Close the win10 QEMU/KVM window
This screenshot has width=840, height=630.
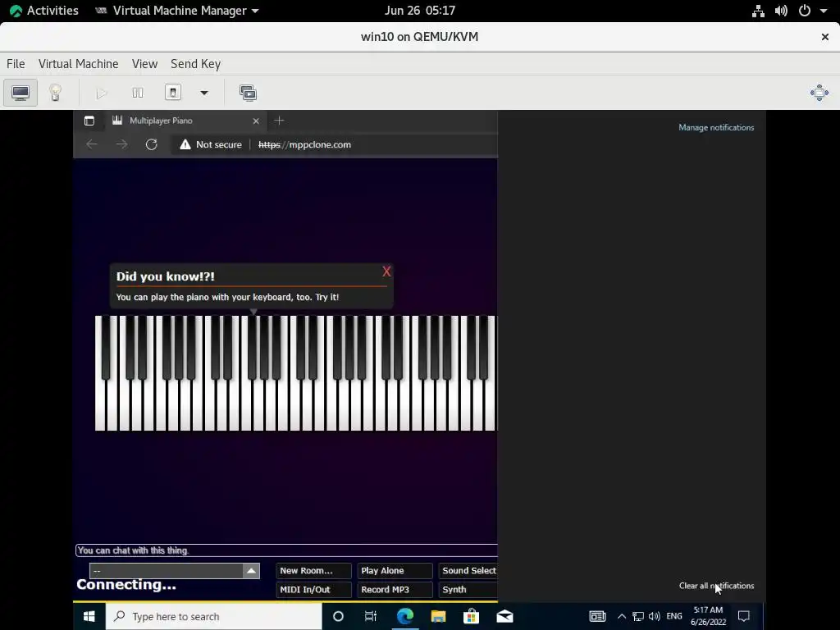coord(825,36)
